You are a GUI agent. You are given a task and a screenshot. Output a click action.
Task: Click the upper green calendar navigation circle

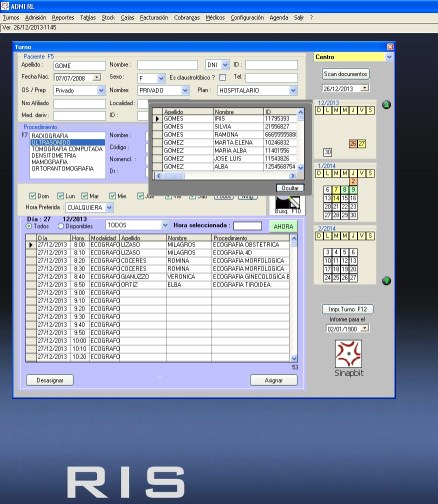coord(386,105)
